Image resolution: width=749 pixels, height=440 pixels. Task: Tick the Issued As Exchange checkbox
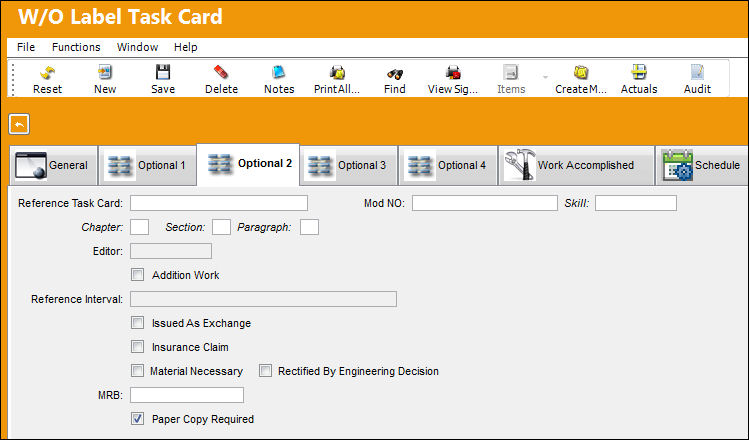[138, 322]
